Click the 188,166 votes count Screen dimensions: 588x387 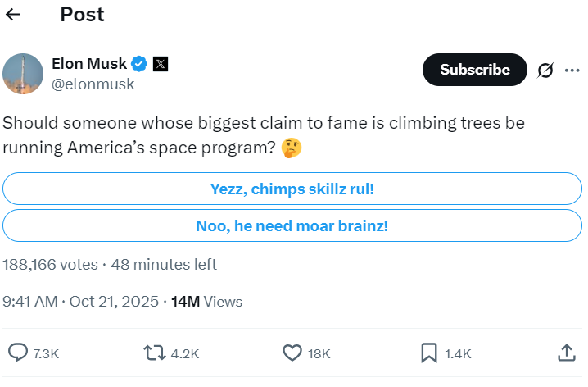(50, 265)
